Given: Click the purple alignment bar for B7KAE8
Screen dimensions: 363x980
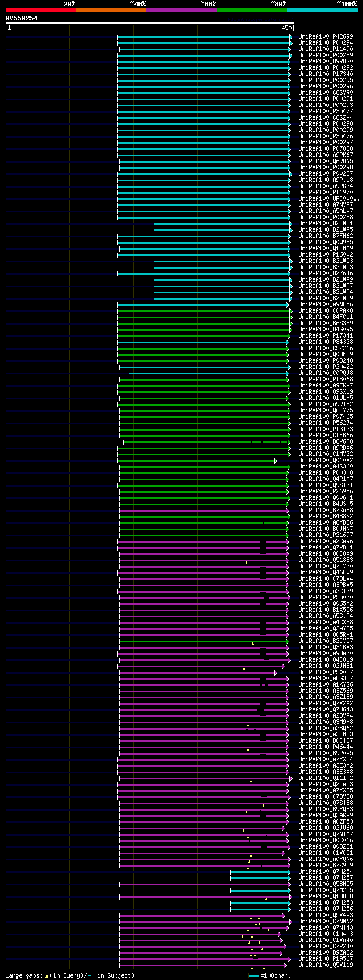Looking at the screenshot, I should pos(204,510).
